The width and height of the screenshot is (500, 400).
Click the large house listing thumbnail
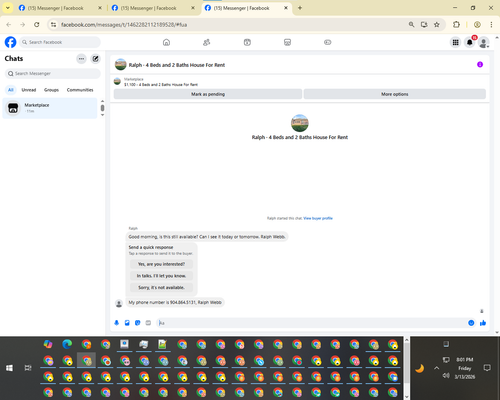click(x=300, y=123)
